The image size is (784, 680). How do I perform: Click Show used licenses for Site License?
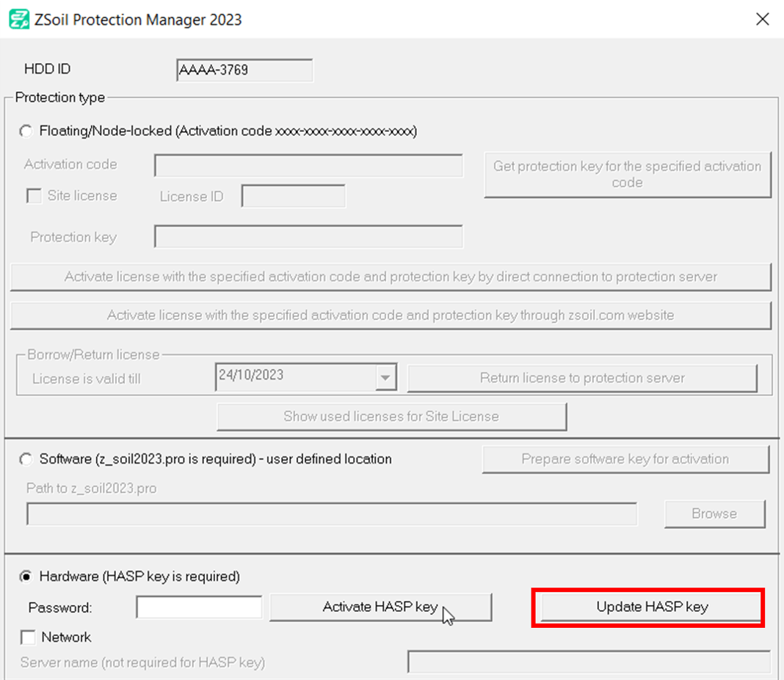pos(392,416)
